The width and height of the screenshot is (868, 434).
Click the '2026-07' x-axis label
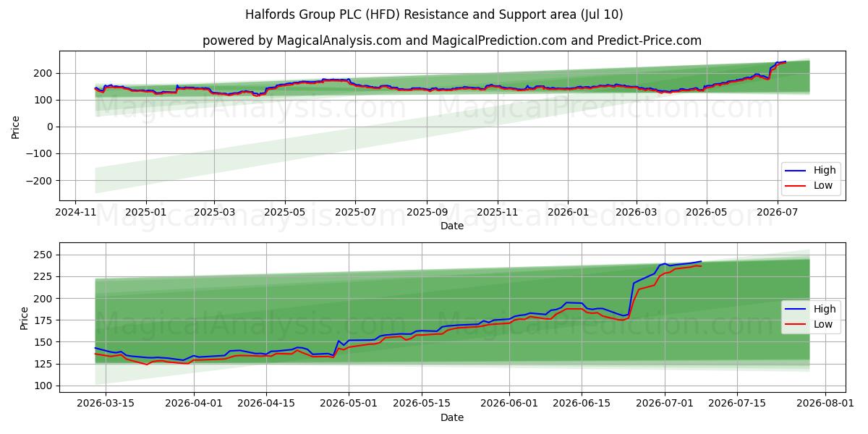click(777, 213)
